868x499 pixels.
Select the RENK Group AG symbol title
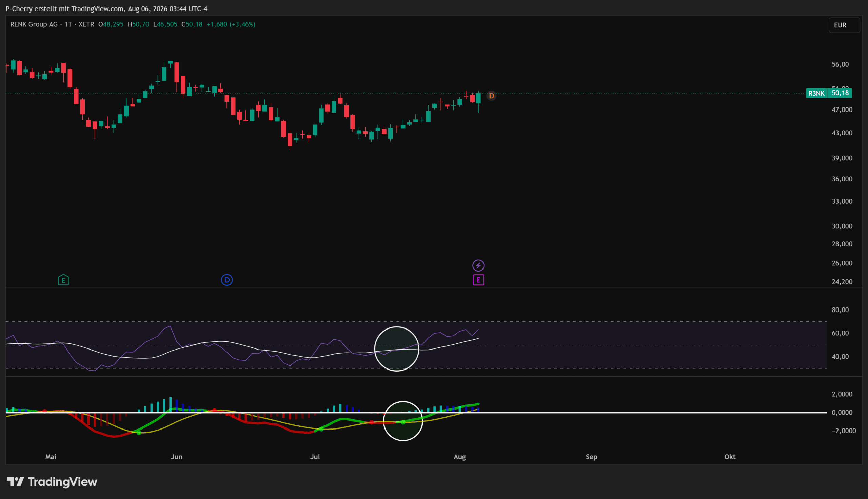pyautogui.click(x=34, y=24)
